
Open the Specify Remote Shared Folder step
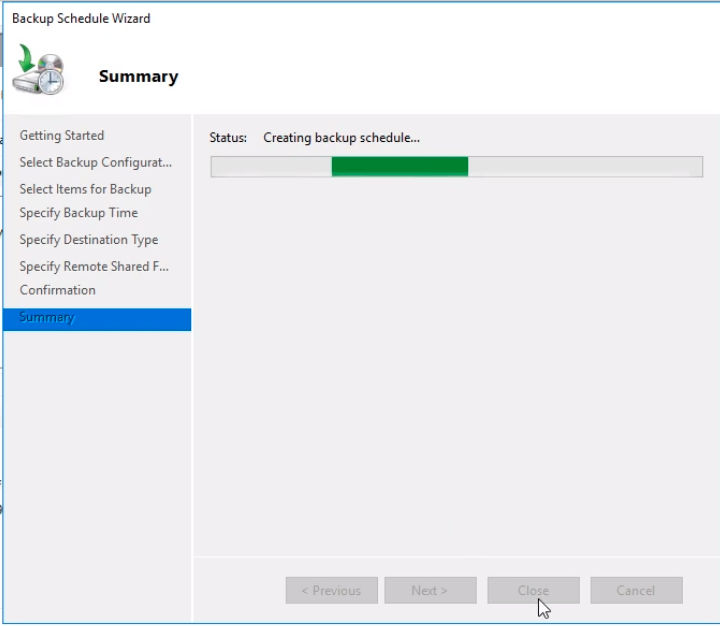94,266
